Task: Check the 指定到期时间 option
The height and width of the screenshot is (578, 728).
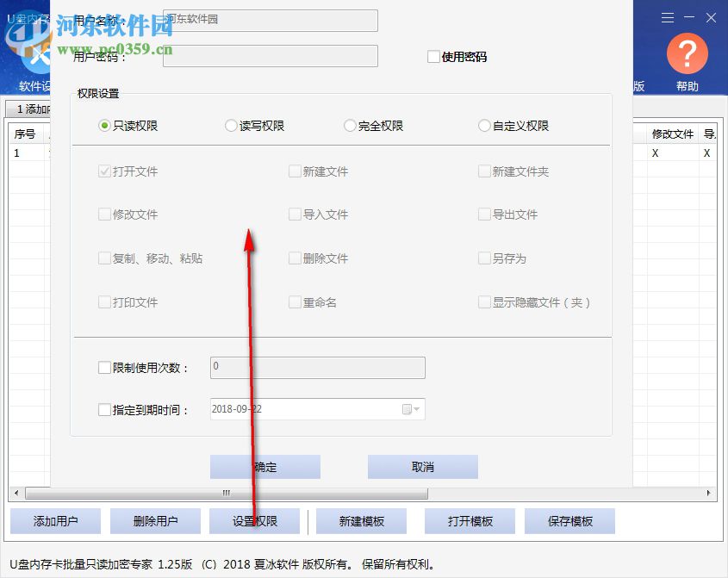Action: coord(104,409)
